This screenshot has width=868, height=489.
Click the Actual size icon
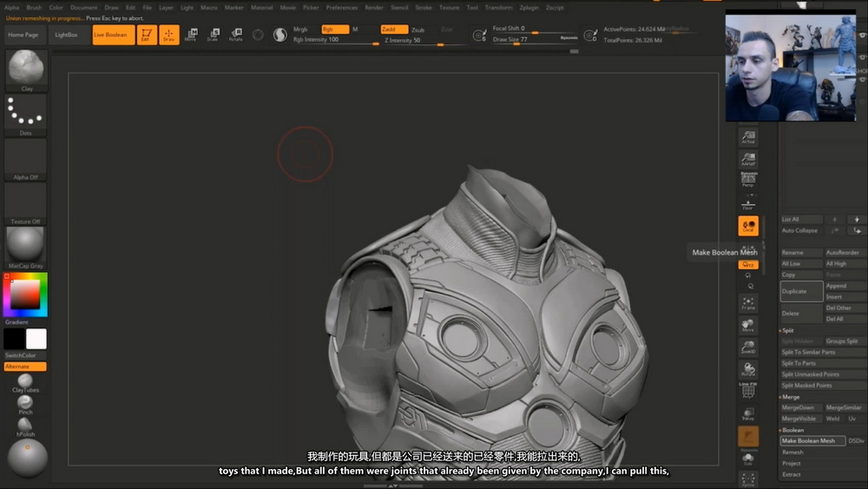pos(748,136)
